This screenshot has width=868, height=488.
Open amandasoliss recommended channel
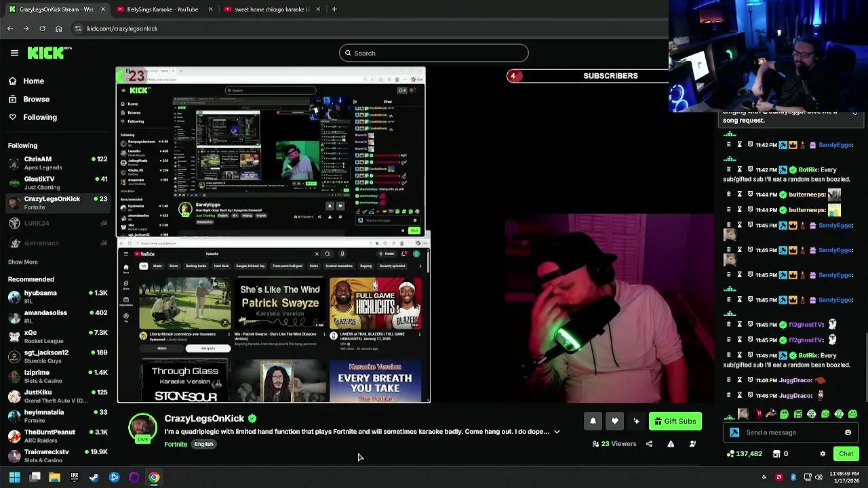(58, 317)
